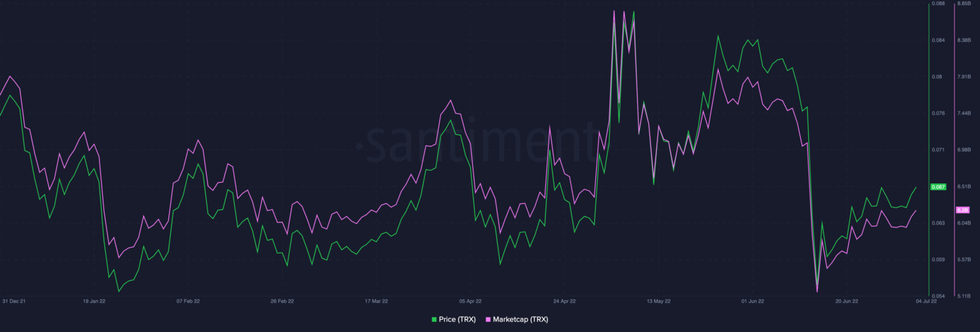Click the 5.57B marketcap axis value
The height and width of the screenshot is (332, 980).
964,260
